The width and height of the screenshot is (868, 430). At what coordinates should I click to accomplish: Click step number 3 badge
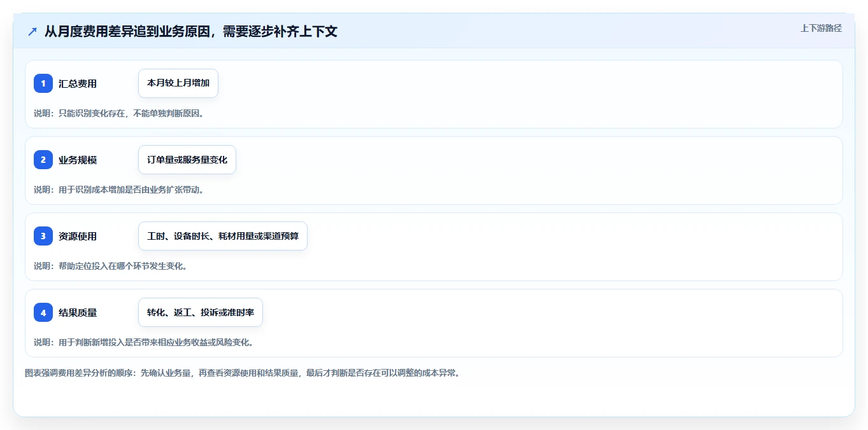(x=43, y=236)
